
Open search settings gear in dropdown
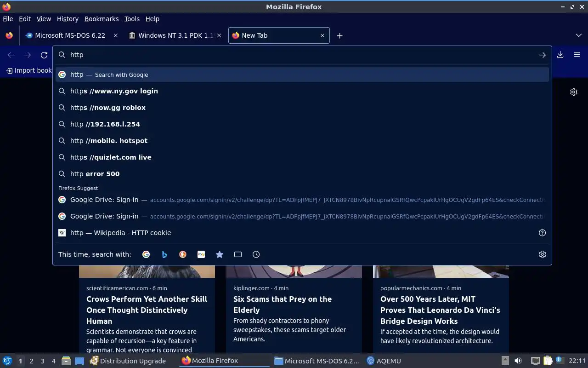click(543, 254)
